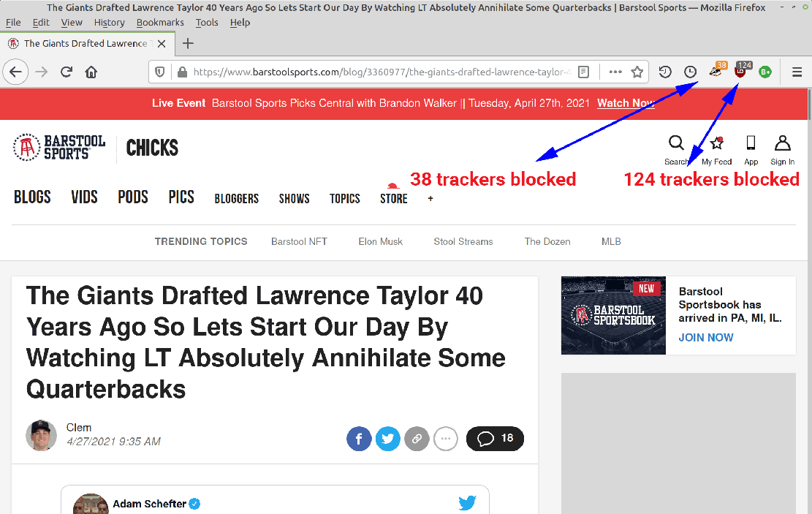Viewport: 812px width, 514px height.
Task: Click the Twitter bird in embedded tweet
Action: tap(467, 502)
